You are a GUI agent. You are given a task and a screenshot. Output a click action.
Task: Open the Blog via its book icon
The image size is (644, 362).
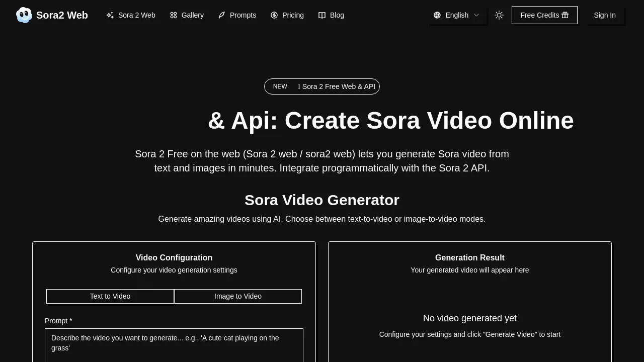click(321, 15)
